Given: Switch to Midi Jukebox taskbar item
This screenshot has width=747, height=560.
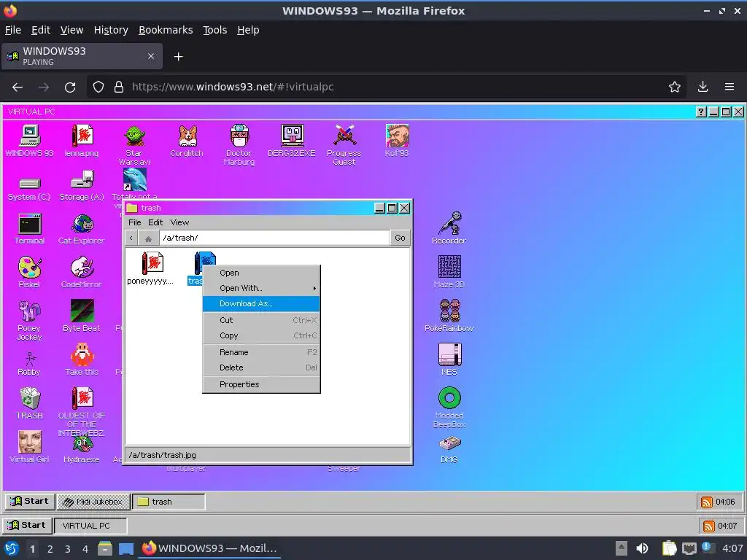Looking at the screenshot, I should tap(93, 502).
